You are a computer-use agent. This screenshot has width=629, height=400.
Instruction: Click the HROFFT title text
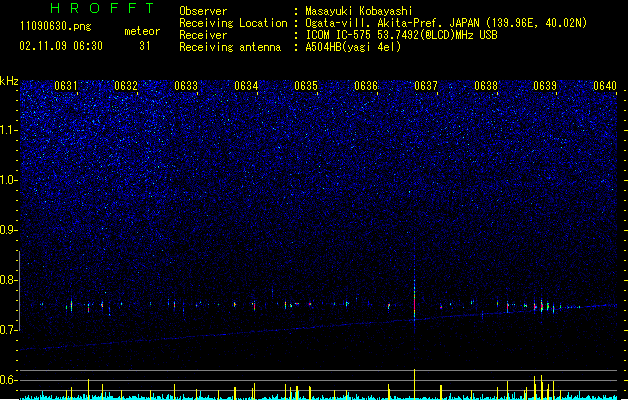click(x=103, y=8)
